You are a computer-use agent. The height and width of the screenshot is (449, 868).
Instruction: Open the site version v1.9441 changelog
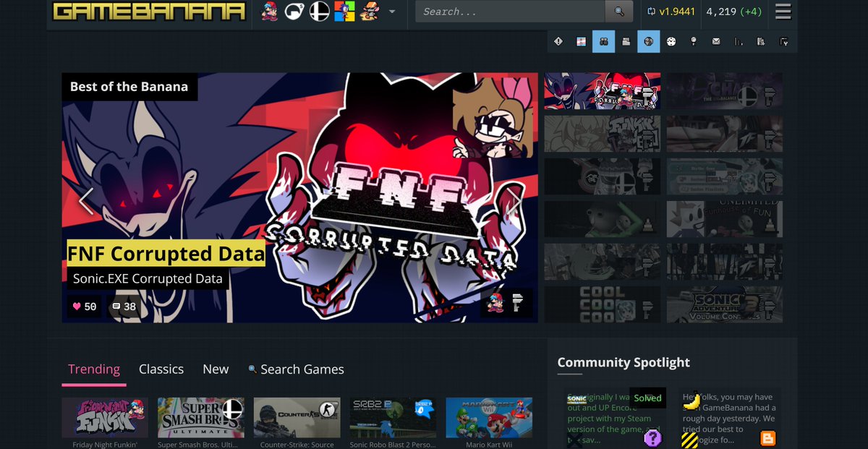pos(671,12)
